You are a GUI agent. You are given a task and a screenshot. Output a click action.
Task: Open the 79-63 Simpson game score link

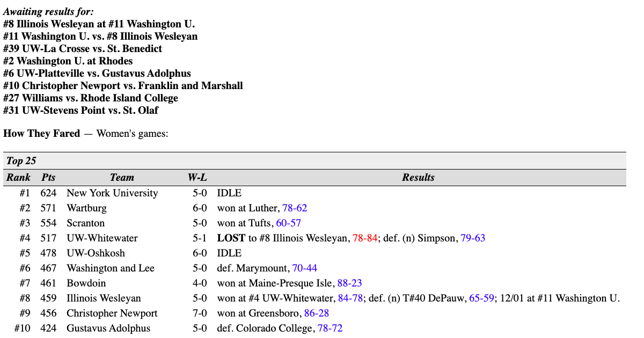(473, 238)
